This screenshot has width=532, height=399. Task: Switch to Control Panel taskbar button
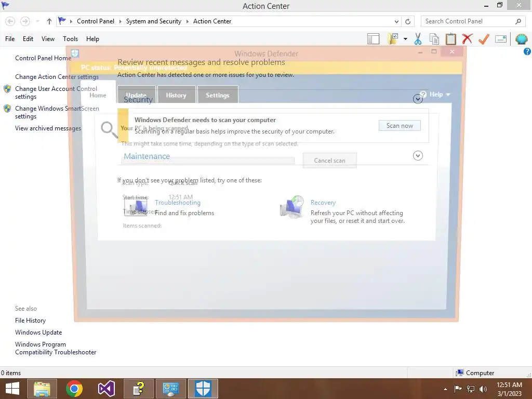pyautogui.click(x=170, y=389)
